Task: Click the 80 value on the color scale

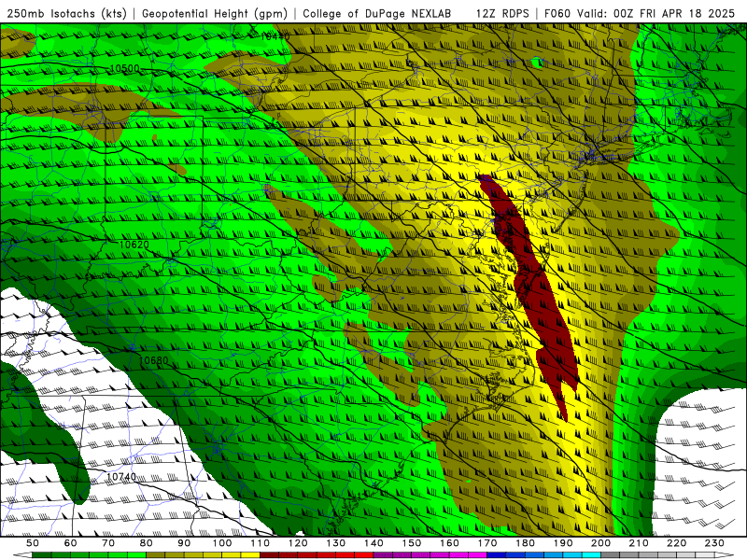Action: 147,543
